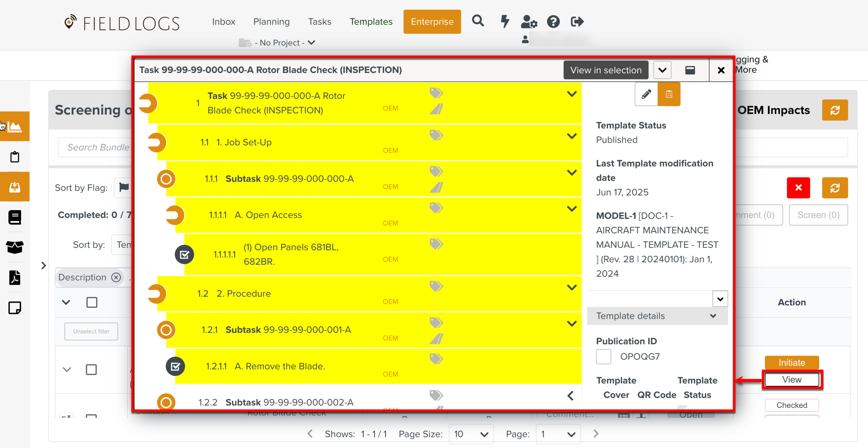Image resolution: width=868 pixels, height=448 pixels.
Task: Go to the Planning menu
Action: click(x=271, y=22)
